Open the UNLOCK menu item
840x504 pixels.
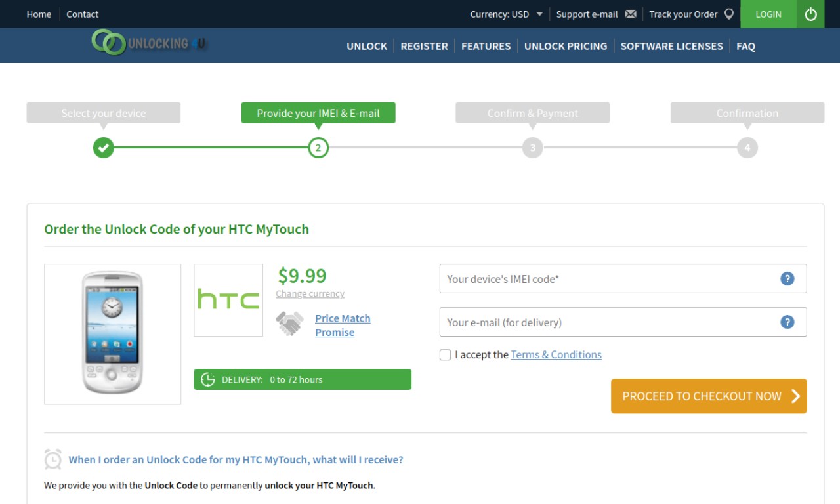pos(367,46)
